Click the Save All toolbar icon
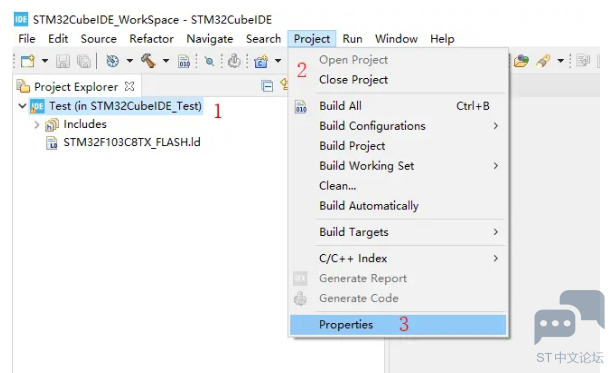The image size is (613, 373). (x=84, y=61)
